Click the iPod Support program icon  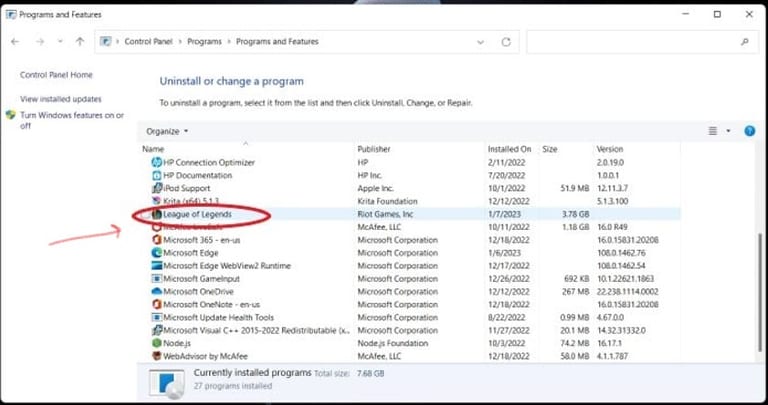point(157,188)
